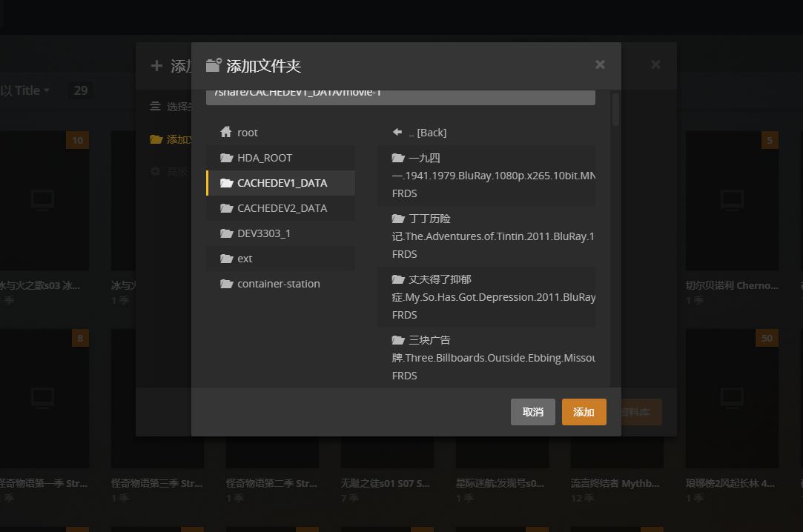Image resolution: width=803 pixels, height=532 pixels.
Task: Select the yellow folder icon next to 添加
Action: (157, 139)
